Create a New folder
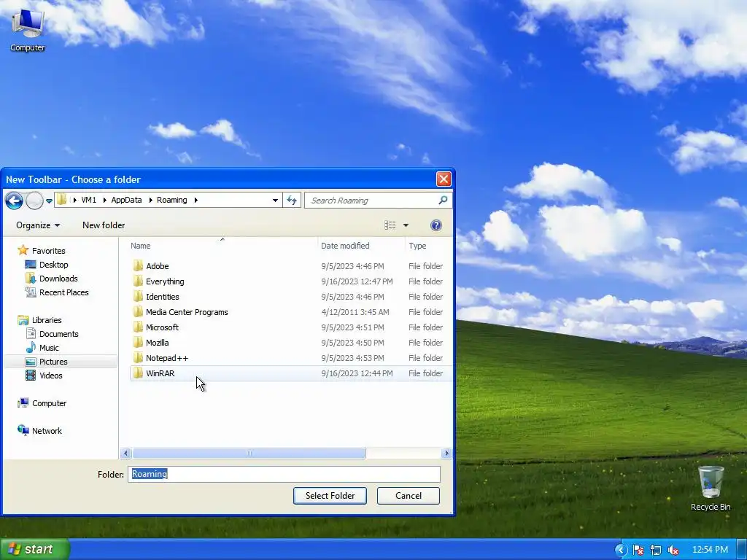 104,225
